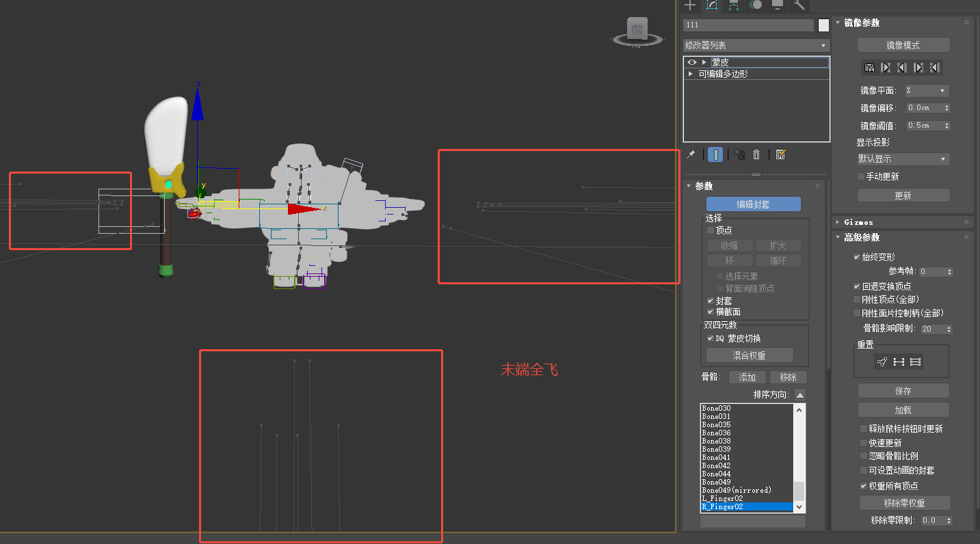This screenshot has height=544, width=980.
Task: Click the 编辑封套 button
Action: (x=753, y=204)
